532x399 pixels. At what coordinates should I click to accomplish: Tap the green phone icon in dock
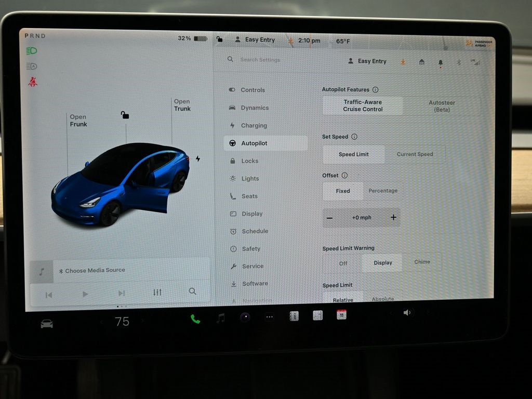195,319
